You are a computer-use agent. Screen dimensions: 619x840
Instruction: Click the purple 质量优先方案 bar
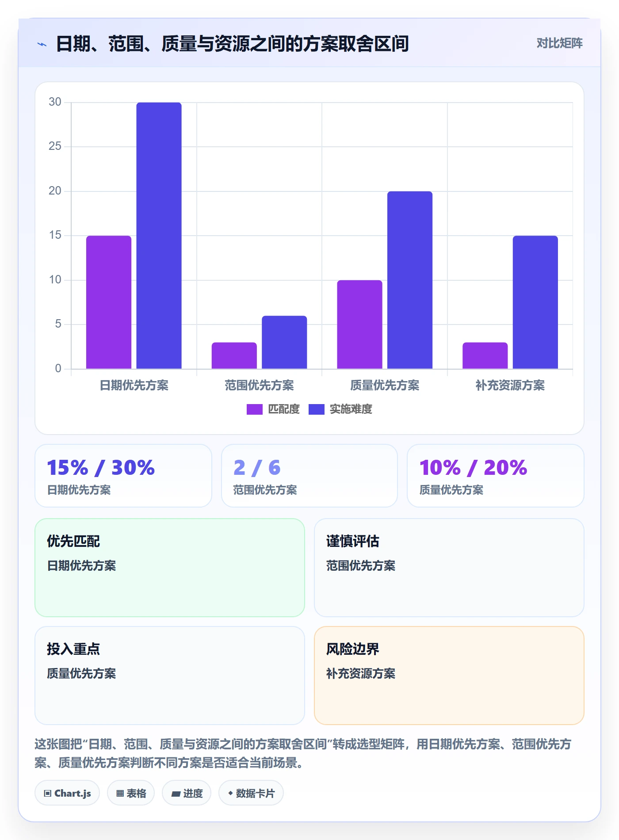coord(359,325)
